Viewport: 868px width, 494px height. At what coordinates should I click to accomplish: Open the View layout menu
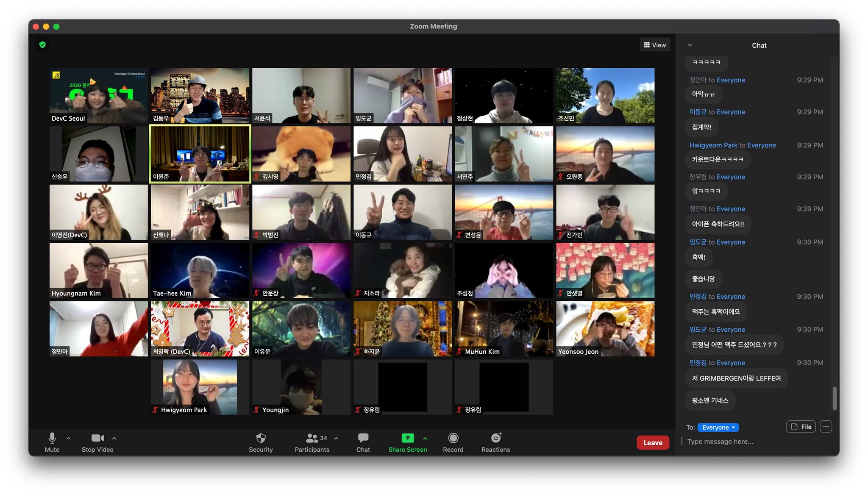[655, 45]
